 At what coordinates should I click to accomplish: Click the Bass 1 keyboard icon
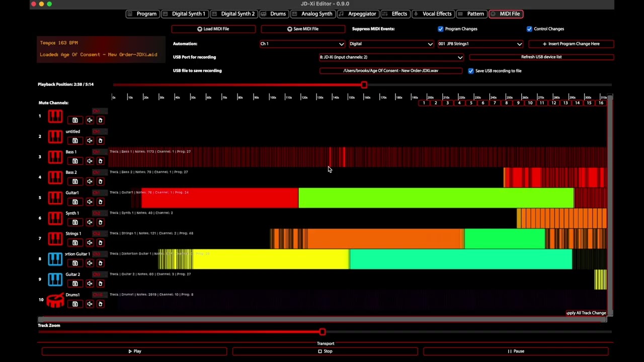[55, 157]
